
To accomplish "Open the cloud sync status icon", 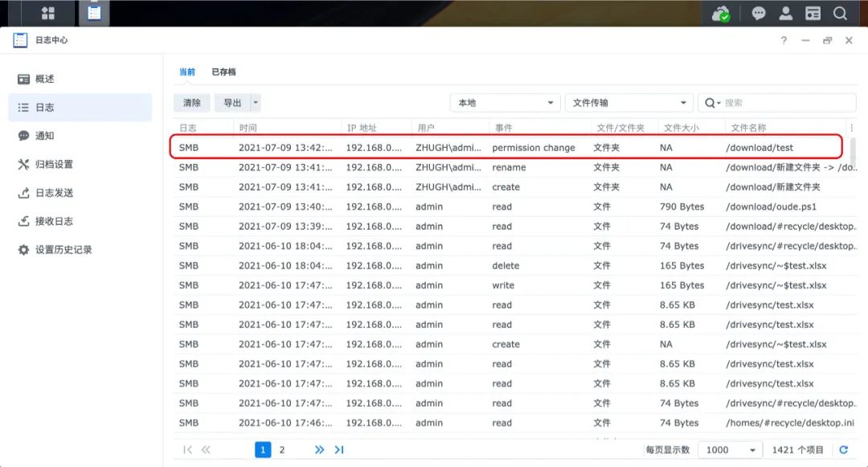I will 721,14.
